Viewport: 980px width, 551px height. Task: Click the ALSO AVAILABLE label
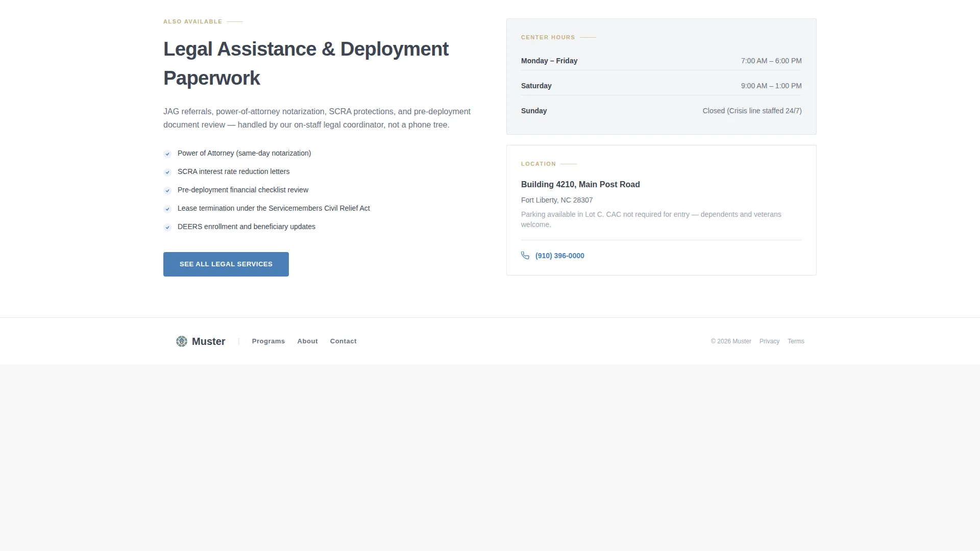(x=193, y=21)
